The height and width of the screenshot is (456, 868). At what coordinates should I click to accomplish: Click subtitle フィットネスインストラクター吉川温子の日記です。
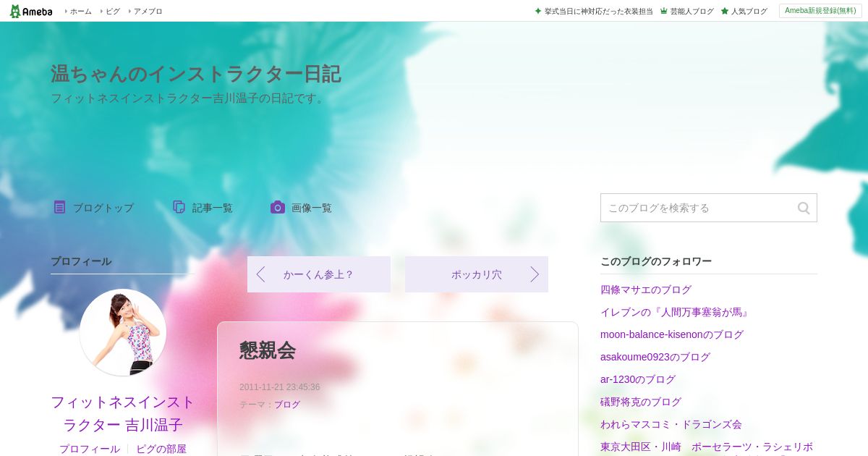click(189, 98)
